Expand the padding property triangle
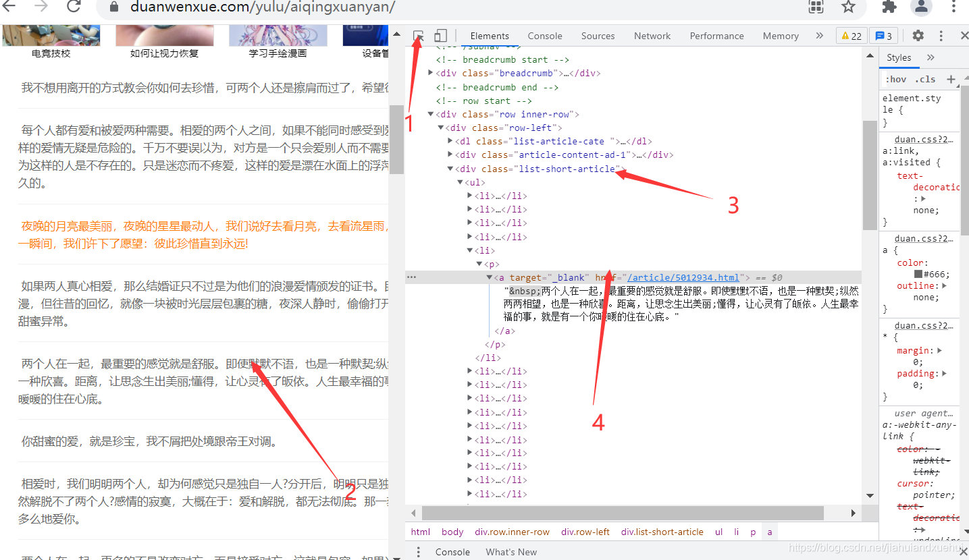The image size is (969, 560). click(944, 373)
